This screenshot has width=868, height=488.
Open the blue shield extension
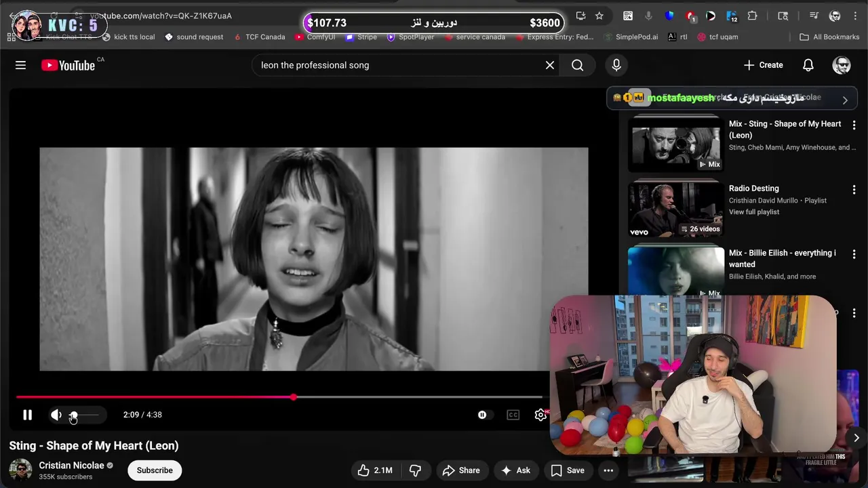(669, 16)
